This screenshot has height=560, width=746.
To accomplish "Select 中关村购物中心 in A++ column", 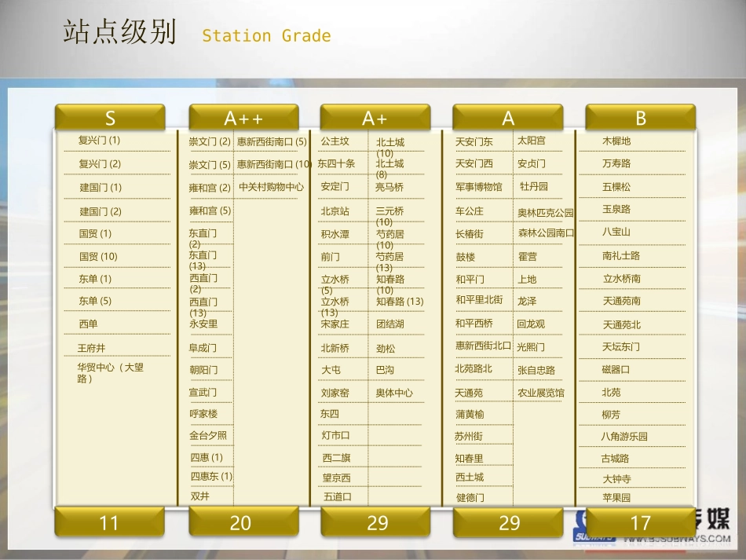I will tap(271, 187).
